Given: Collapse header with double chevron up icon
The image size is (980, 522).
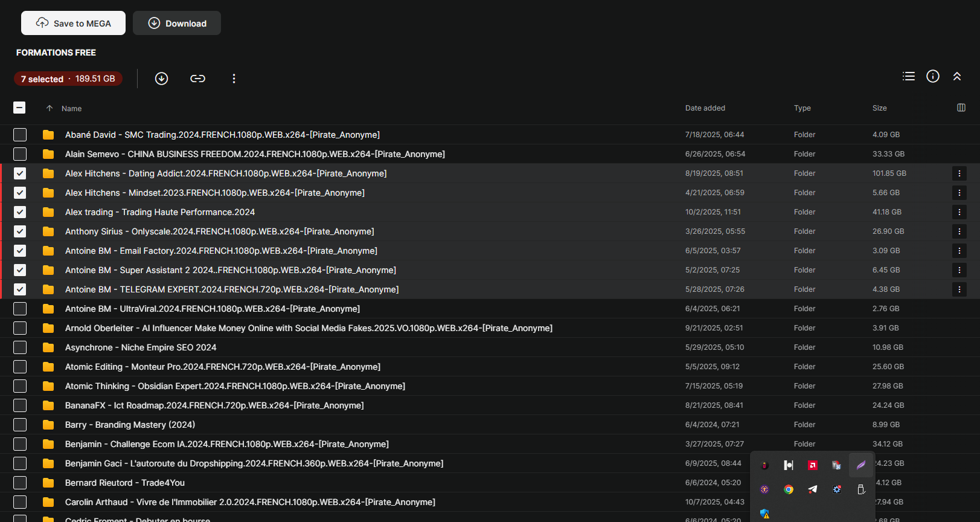Looking at the screenshot, I should 957,76.
